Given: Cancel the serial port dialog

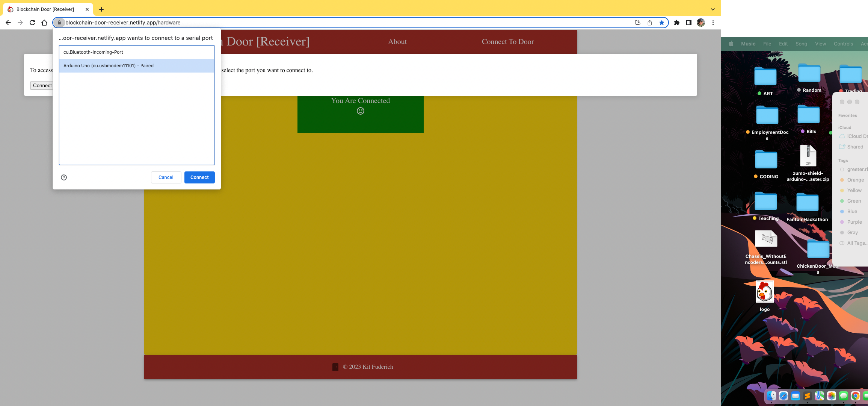Looking at the screenshot, I should [x=166, y=177].
